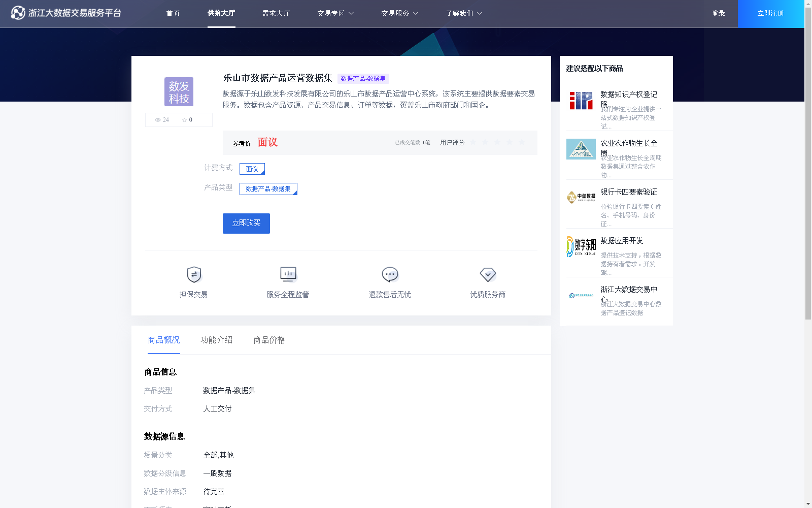This screenshot has height=508, width=812.
Task: Open 数据应用开发 title link
Action: pos(622,241)
